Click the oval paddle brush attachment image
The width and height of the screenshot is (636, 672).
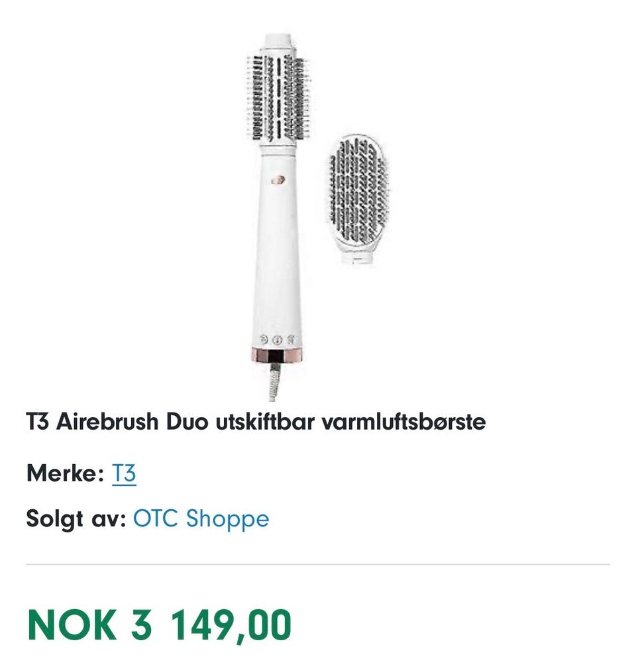pyautogui.click(x=358, y=199)
